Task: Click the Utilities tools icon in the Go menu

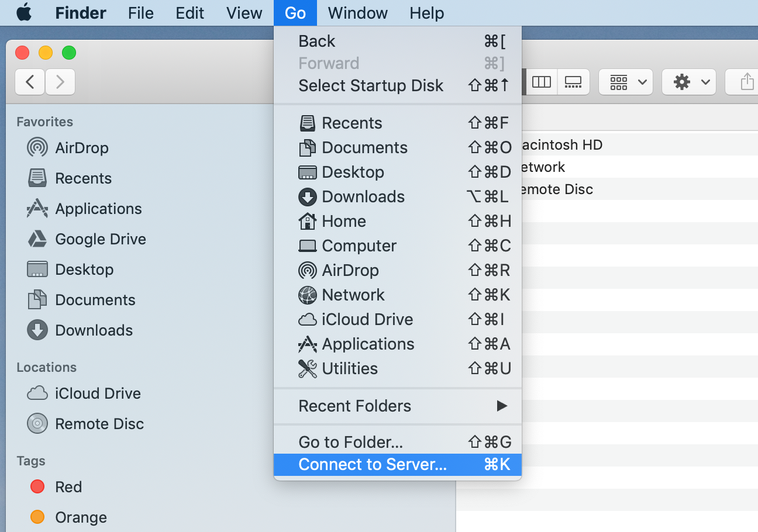Action: [x=308, y=368]
